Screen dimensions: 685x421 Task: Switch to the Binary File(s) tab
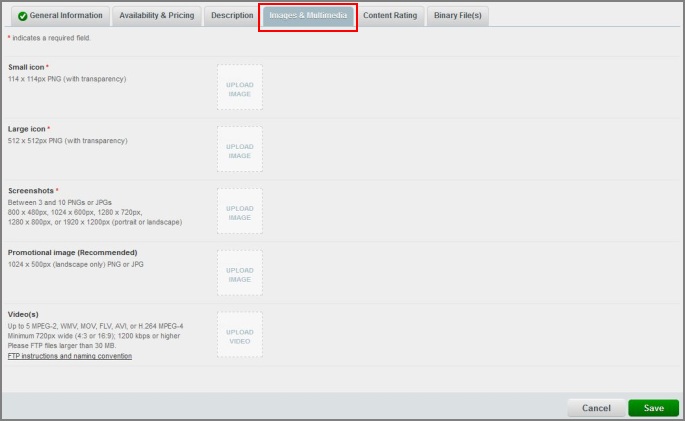[x=457, y=16]
